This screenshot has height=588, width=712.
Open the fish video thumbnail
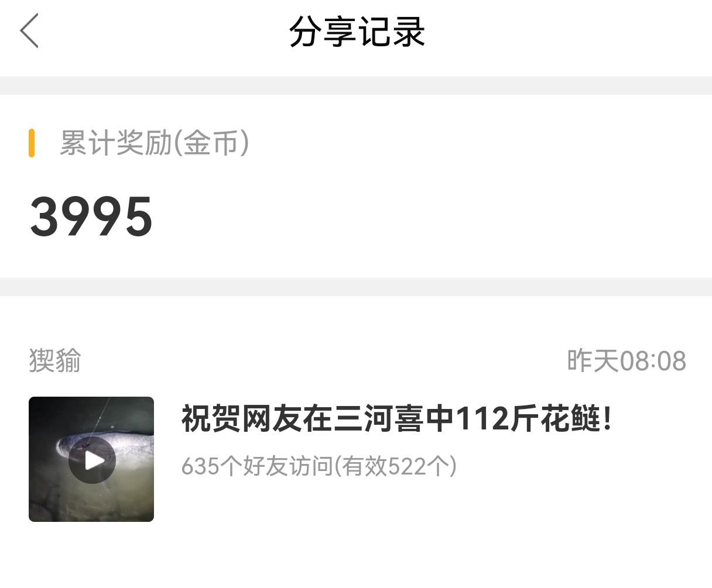(91, 459)
